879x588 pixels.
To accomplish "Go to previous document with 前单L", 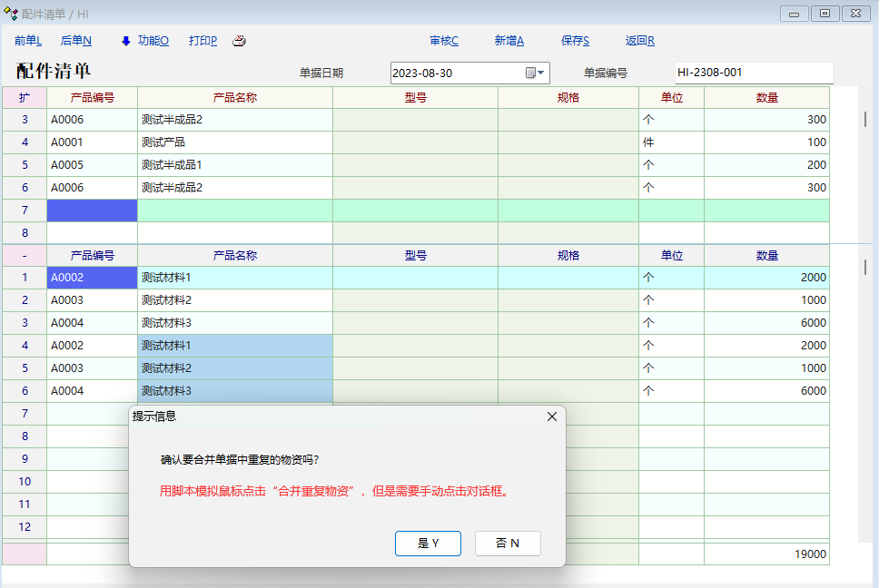I will pyautogui.click(x=28, y=41).
